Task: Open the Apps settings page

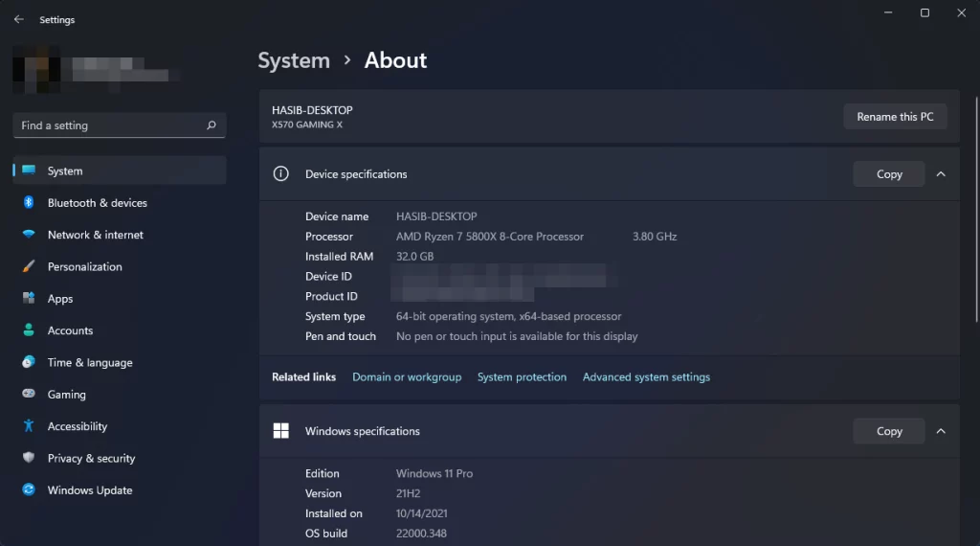Action: (60, 298)
